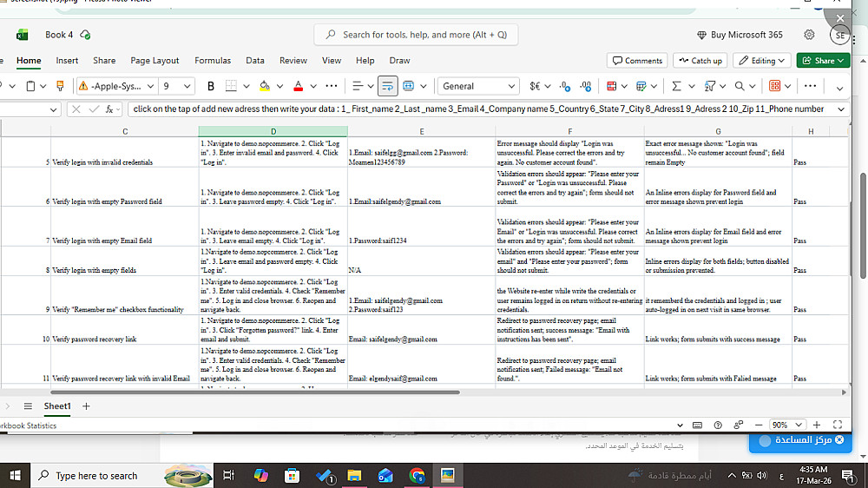Click the horizontal scrollbar thumb
This screenshot has height=488, width=868.
point(254,392)
